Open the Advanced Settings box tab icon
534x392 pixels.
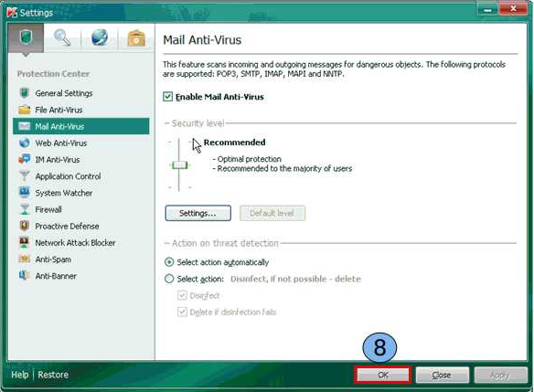[x=136, y=37]
